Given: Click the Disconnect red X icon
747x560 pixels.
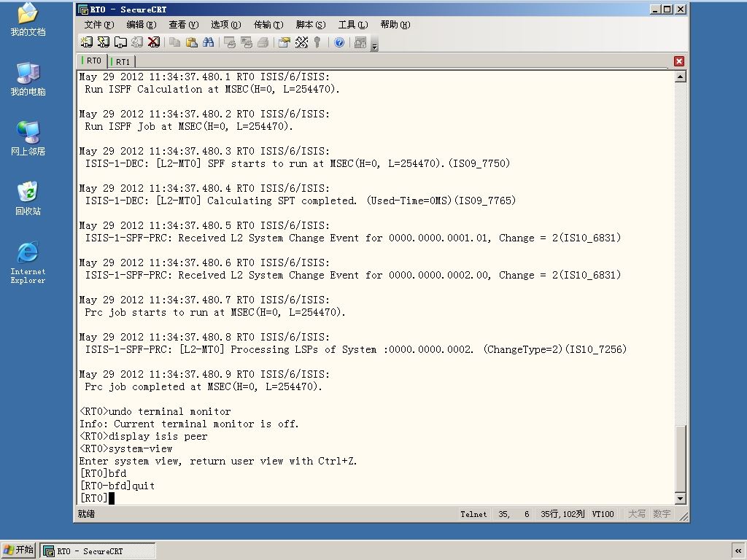Looking at the screenshot, I should coord(154,42).
